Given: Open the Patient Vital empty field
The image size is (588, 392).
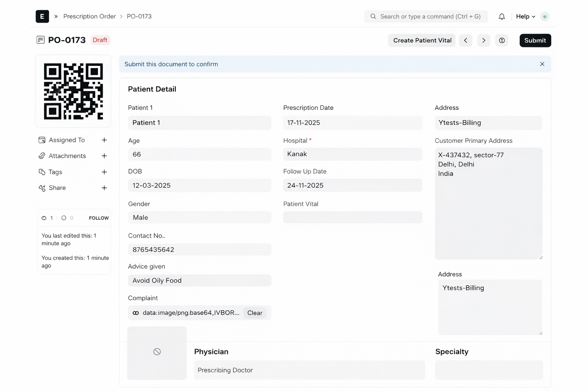Looking at the screenshot, I should coord(353,217).
